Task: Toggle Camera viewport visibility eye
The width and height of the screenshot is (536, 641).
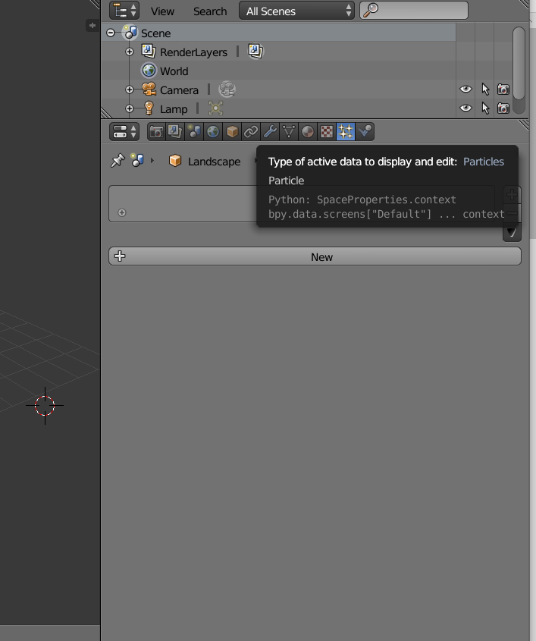Action: coord(465,89)
